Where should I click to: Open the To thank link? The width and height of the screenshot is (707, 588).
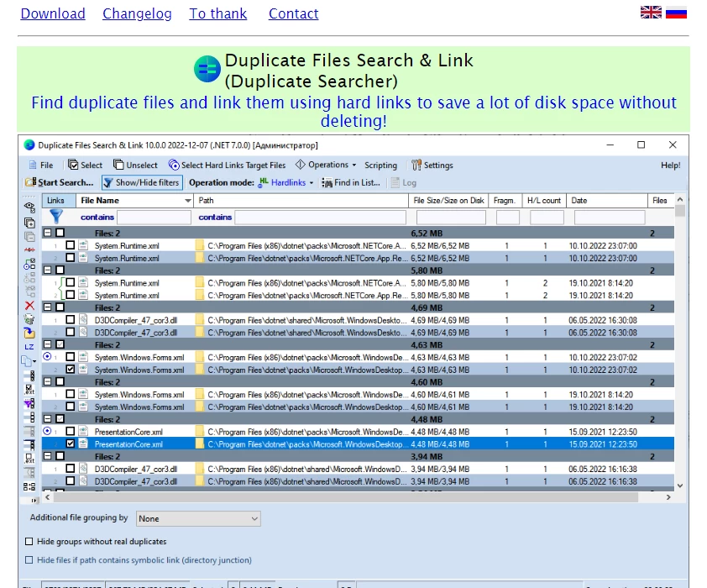point(217,13)
